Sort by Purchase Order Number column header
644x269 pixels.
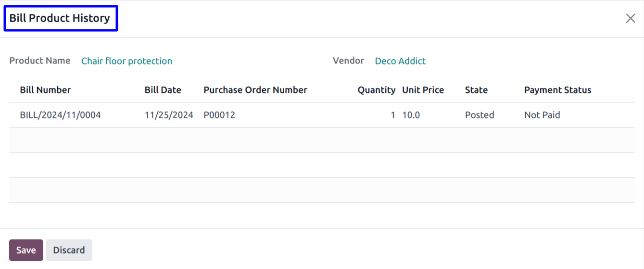click(255, 90)
